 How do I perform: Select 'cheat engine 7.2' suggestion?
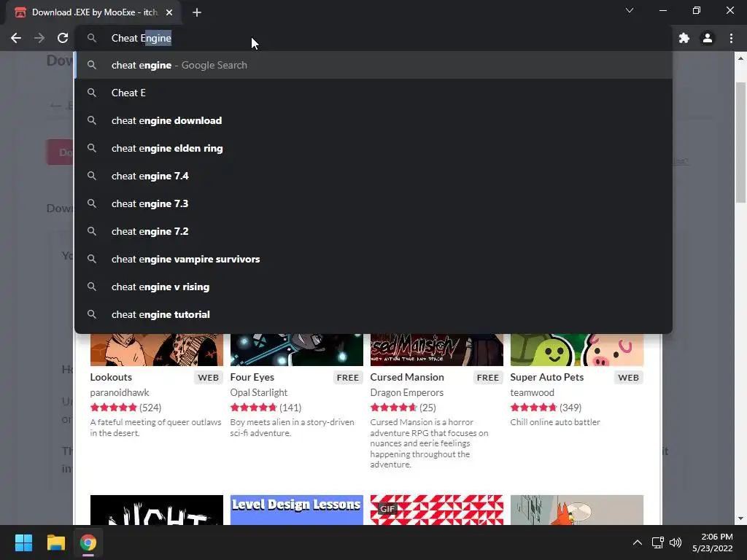coord(373,231)
